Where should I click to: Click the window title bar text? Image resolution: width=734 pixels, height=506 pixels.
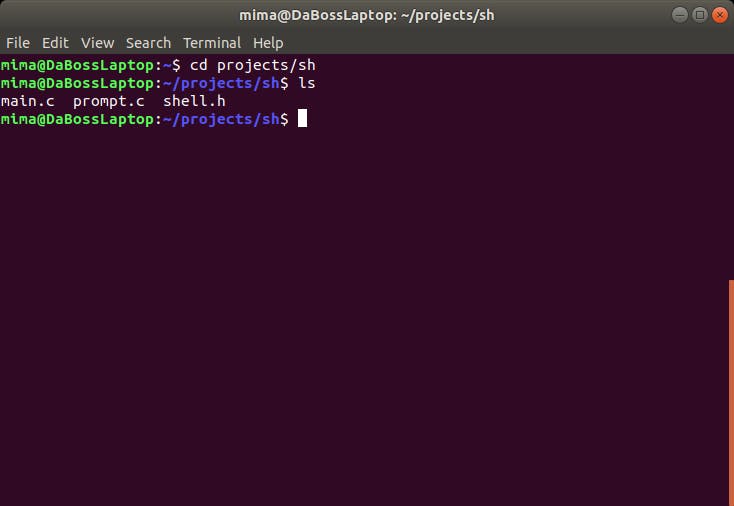pos(367,15)
